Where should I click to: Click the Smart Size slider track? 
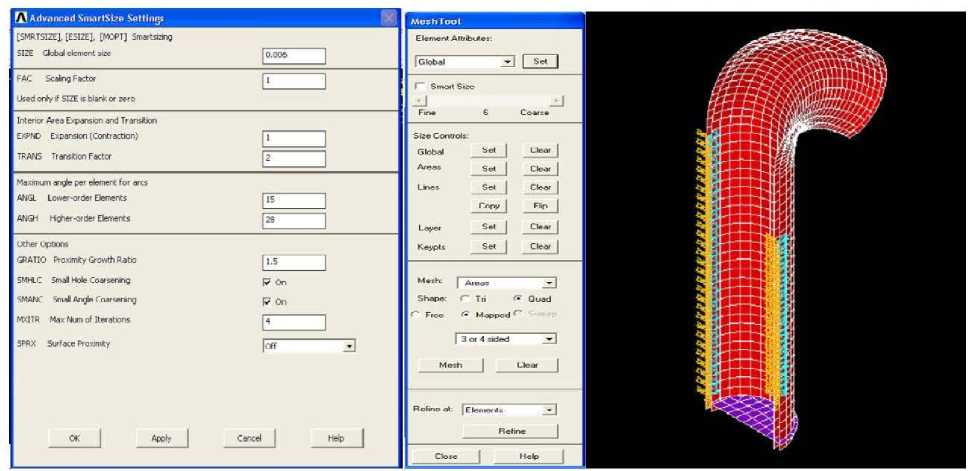(489, 101)
